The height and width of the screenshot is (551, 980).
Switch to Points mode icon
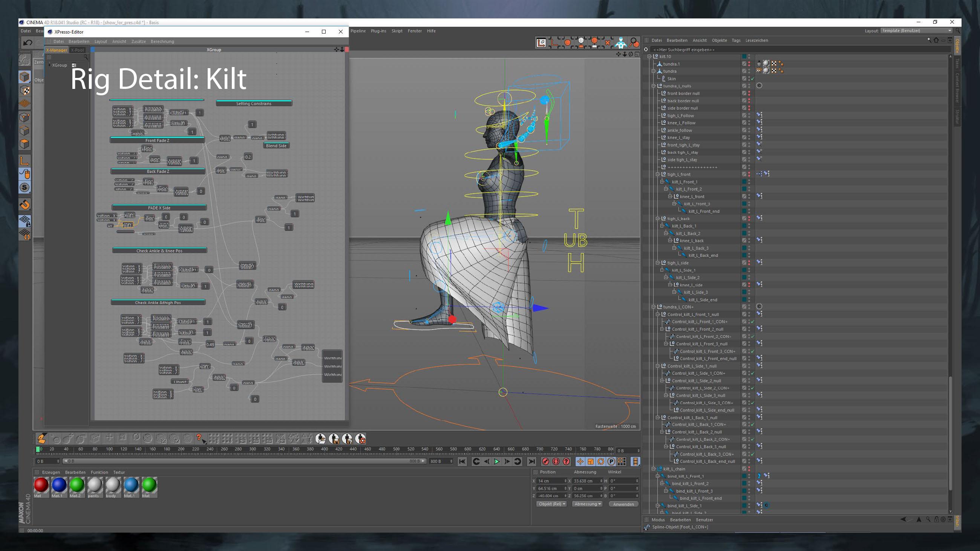[25, 117]
